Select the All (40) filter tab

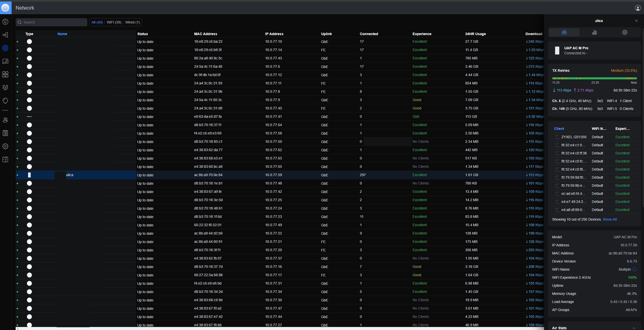(x=97, y=22)
